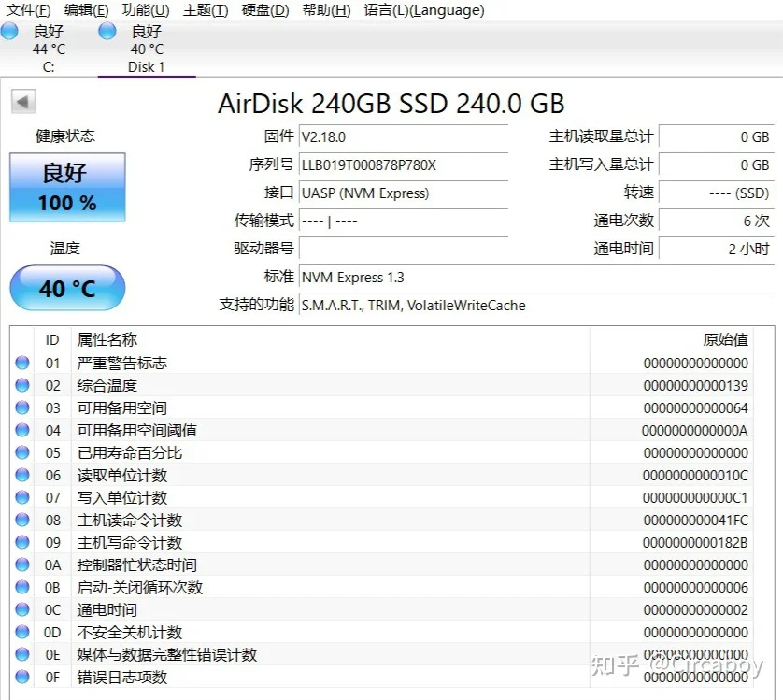
Task: Select the Disk 1 drive tab
Action: point(147,49)
